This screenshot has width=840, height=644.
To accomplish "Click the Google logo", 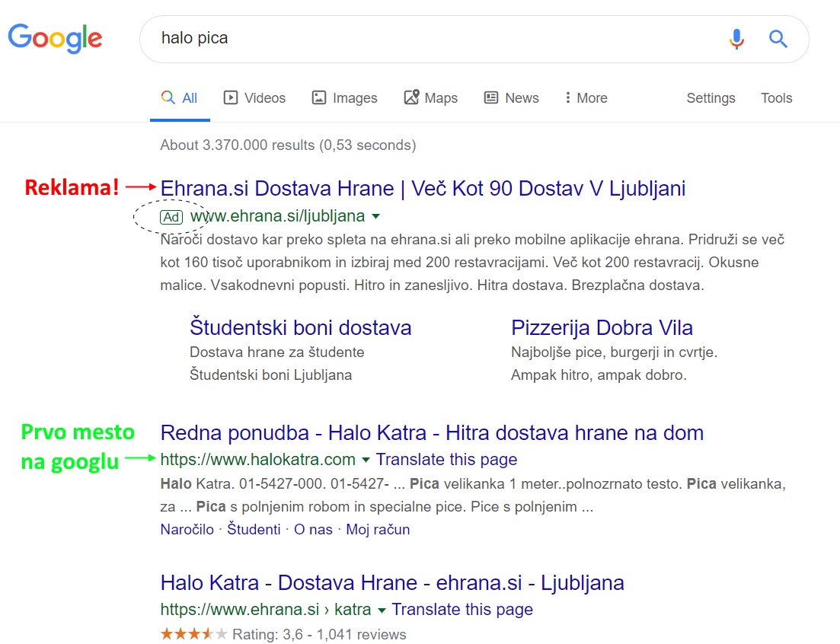I will [55, 38].
